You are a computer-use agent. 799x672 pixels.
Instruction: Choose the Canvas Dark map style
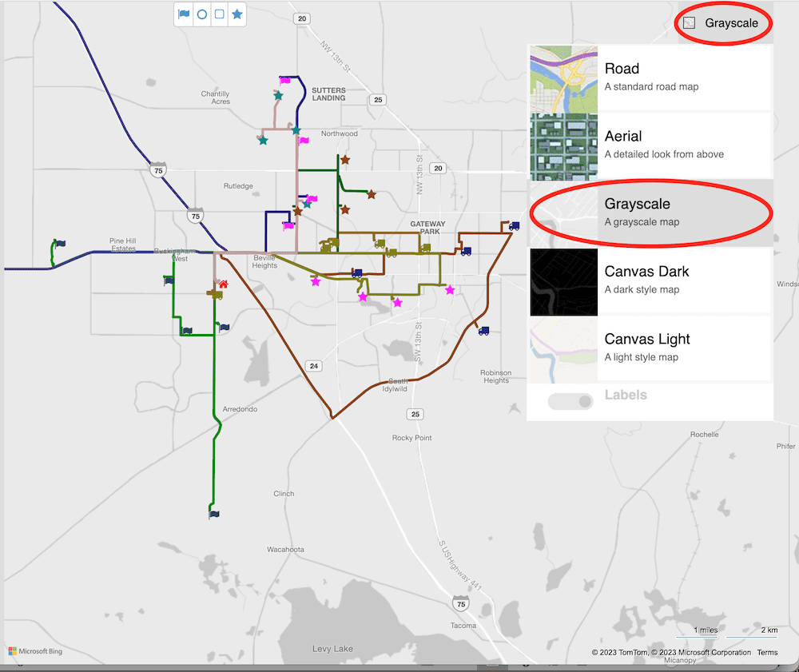coord(650,280)
